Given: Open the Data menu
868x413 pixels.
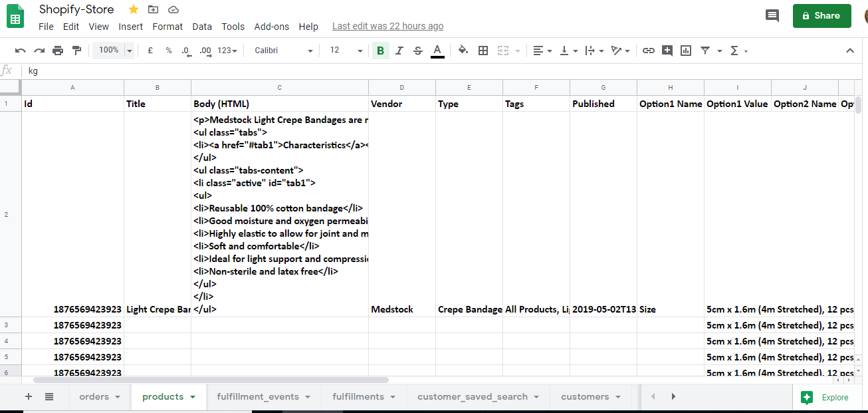Looking at the screenshot, I should click(202, 27).
